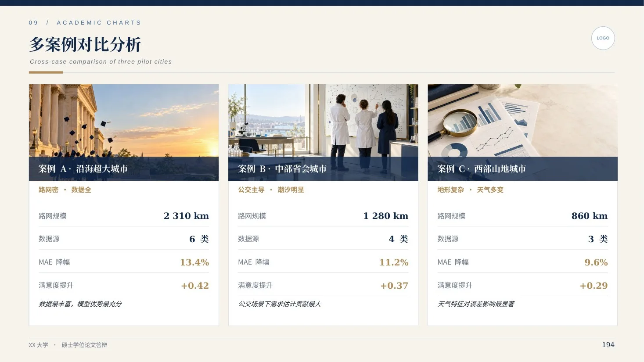This screenshot has height=362, width=644.
Task: Click the footer text XX 大学 · 硕士学位论文答辩
Action: 68,345
